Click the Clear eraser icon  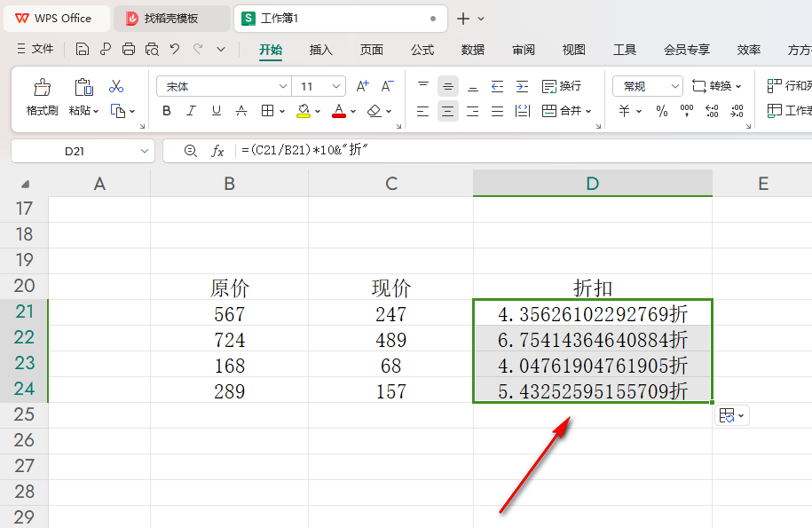[x=374, y=111]
